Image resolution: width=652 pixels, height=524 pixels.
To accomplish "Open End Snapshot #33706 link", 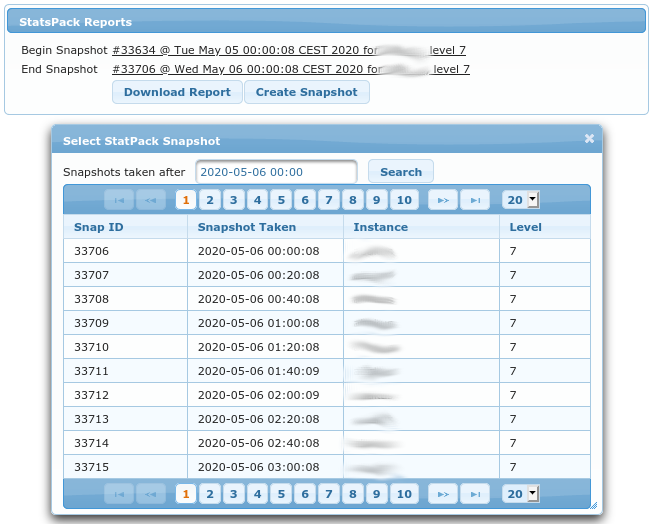I will [x=291, y=69].
